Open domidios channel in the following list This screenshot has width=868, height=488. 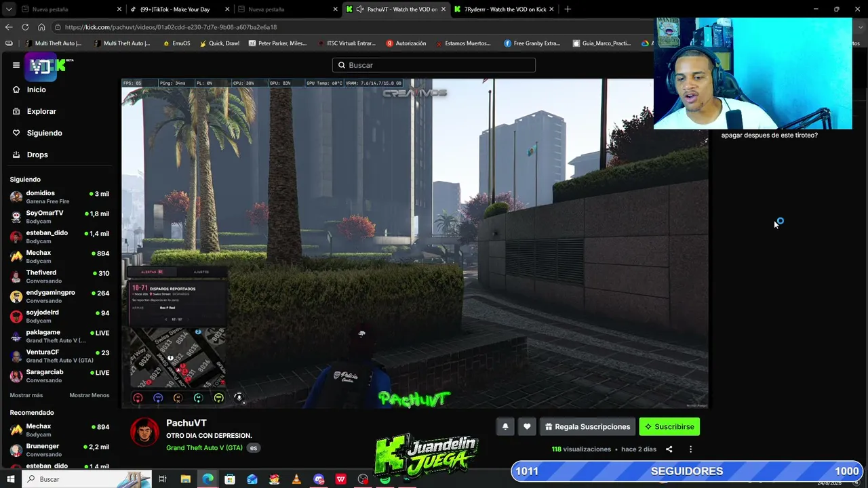[60, 197]
